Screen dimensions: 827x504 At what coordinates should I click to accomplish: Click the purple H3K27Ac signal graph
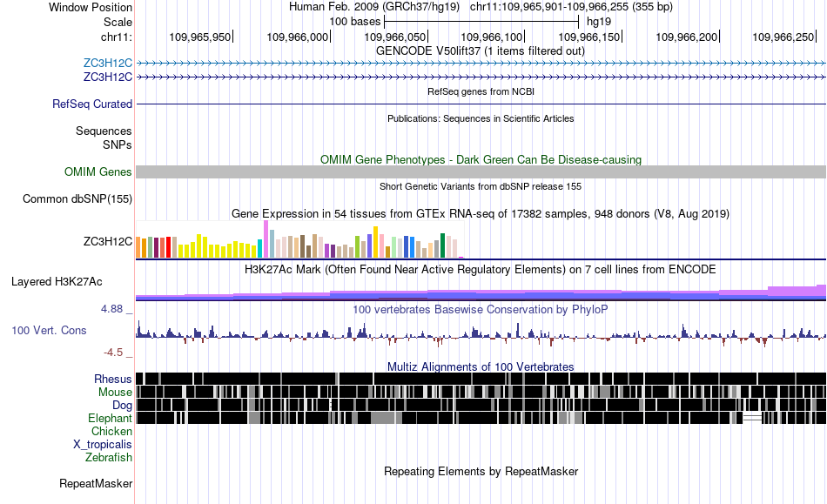click(x=481, y=293)
